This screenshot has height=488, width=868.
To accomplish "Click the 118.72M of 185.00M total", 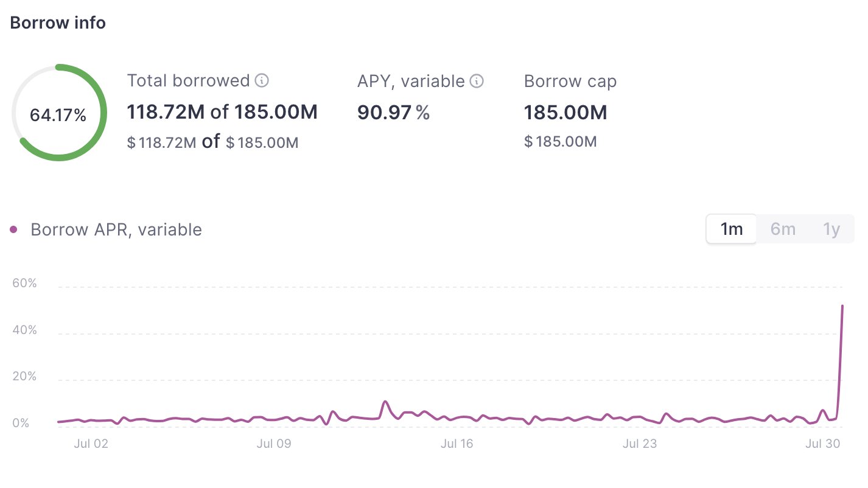I will [x=222, y=113].
